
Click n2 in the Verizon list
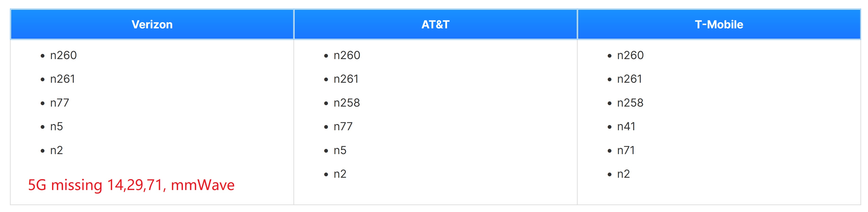(57, 150)
